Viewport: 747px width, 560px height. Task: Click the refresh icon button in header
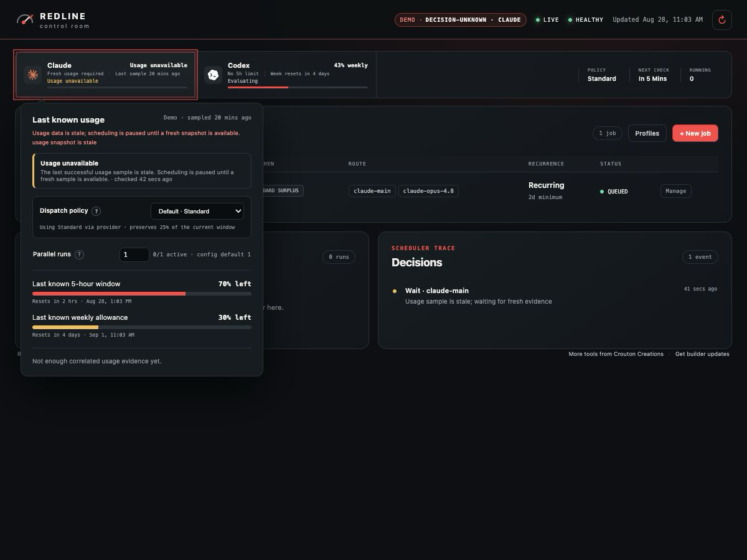722,20
